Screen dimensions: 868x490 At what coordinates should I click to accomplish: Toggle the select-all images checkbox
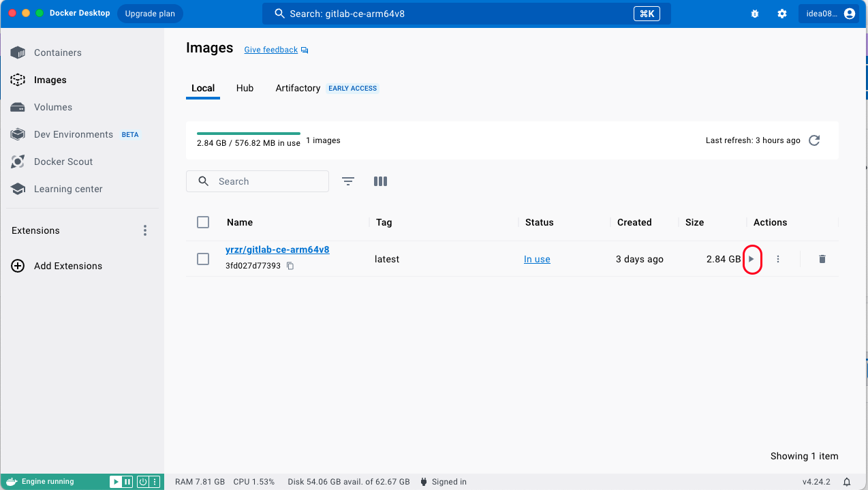point(203,222)
